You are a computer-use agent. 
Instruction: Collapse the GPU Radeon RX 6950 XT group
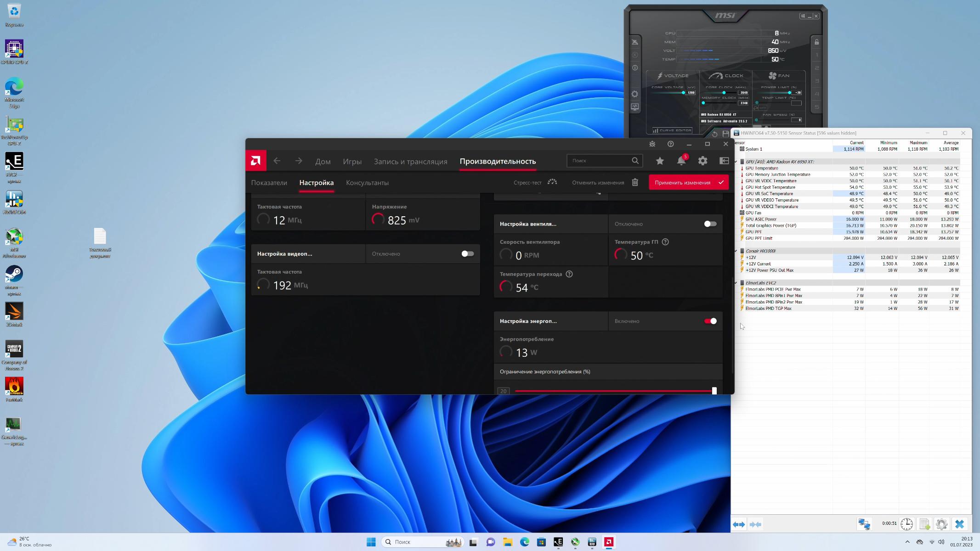pos(736,162)
